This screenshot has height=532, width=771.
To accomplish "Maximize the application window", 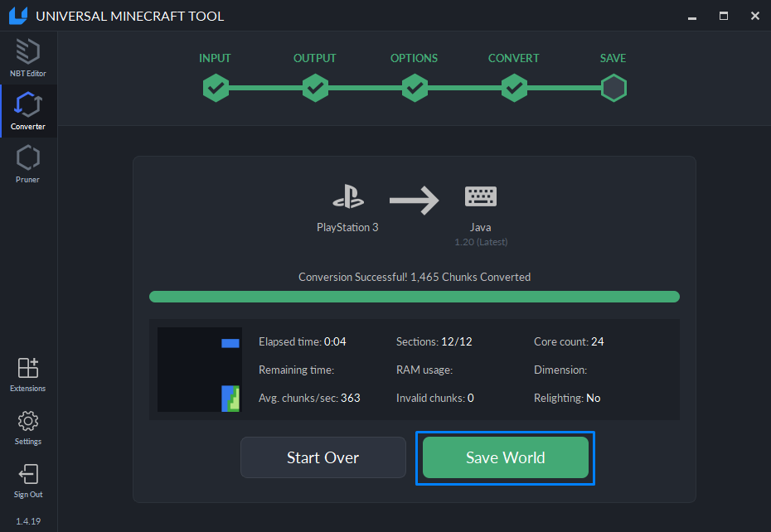I will (x=724, y=17).
